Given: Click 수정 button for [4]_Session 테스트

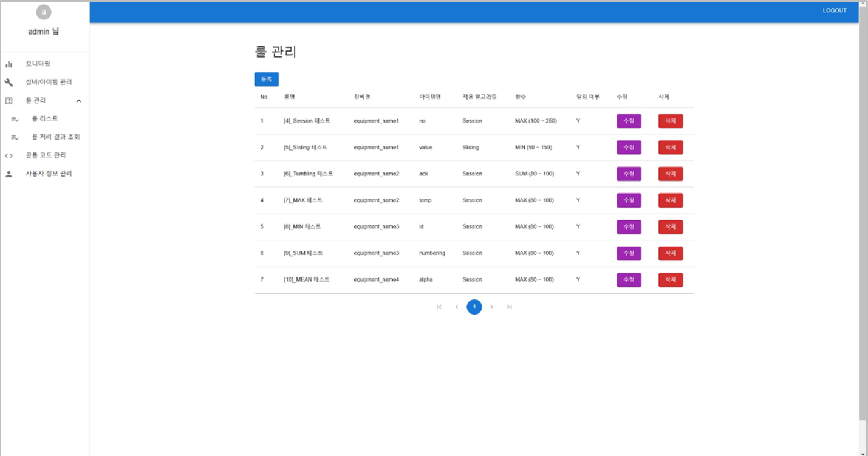Looking at the screenshot, I should [x=629, y=121].
